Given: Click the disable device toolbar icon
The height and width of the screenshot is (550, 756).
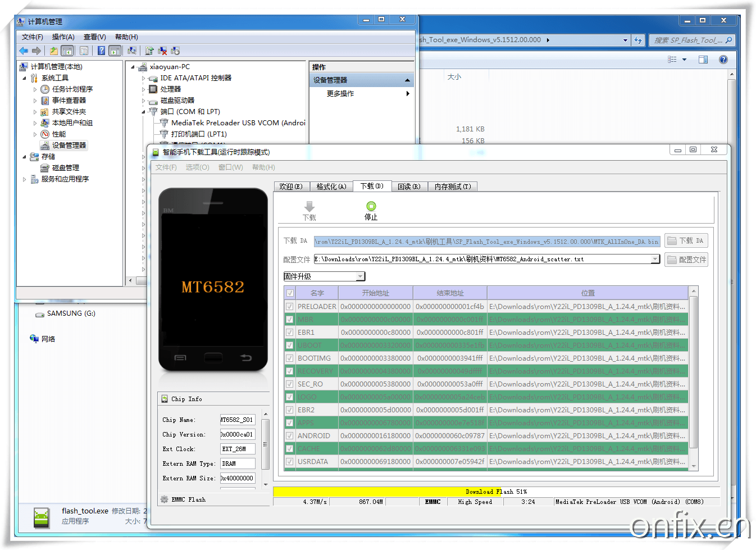Looking at the screenshot, I should (163, 51).
